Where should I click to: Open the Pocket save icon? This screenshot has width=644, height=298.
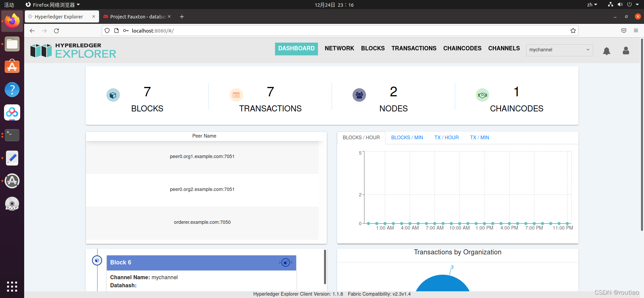click(x=624, y=31)
